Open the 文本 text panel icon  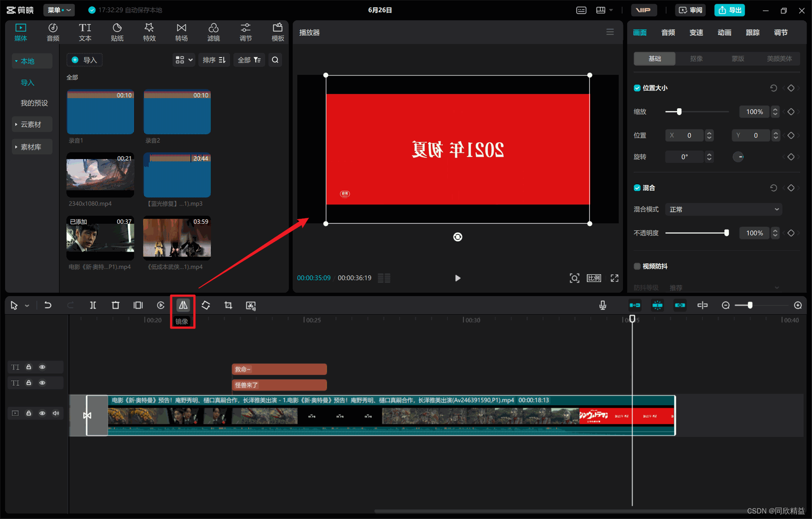coord(85,32)
